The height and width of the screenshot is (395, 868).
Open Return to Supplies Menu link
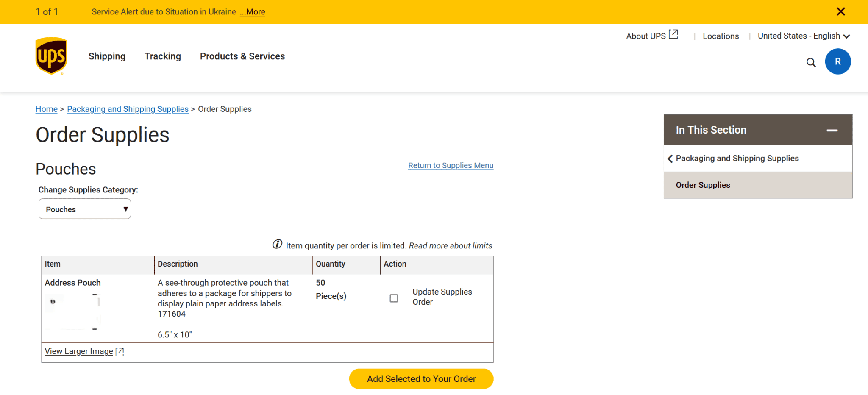[451, 165]
